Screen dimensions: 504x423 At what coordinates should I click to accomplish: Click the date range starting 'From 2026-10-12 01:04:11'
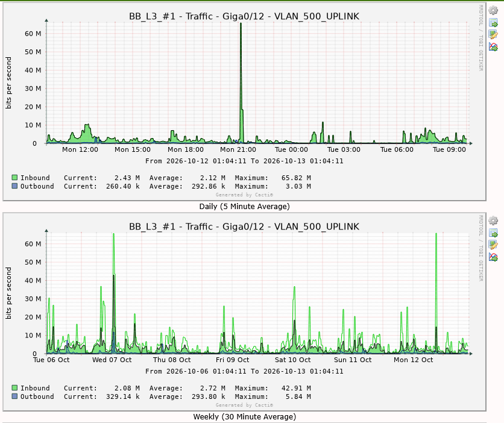tap(244, 161)
